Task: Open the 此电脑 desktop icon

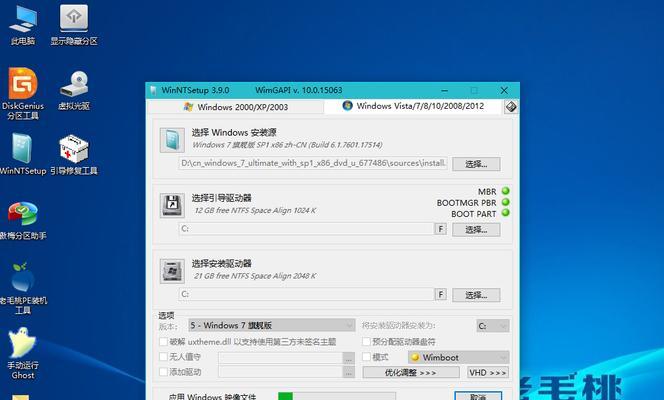Action: click(x=23, y=25)
